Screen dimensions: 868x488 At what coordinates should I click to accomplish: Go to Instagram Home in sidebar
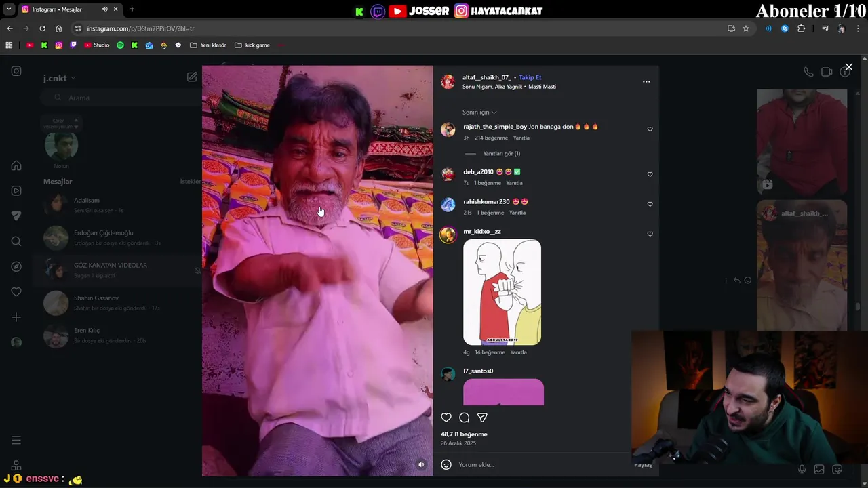click(x=16, y=165)
